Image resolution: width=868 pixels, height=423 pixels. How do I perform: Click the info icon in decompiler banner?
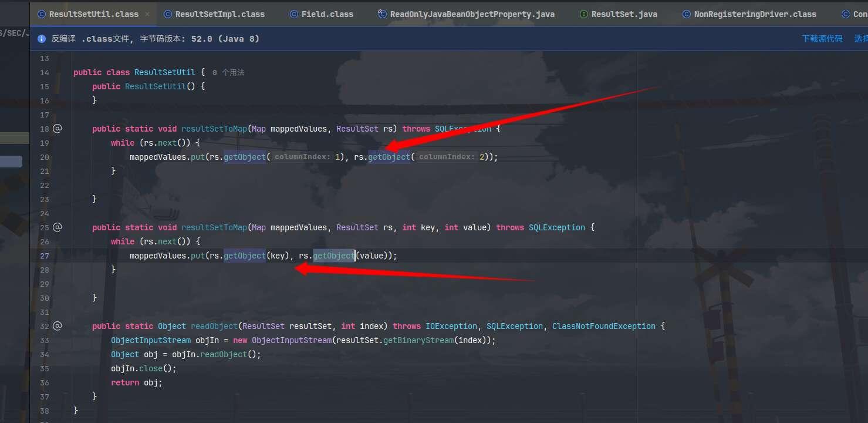42,39
